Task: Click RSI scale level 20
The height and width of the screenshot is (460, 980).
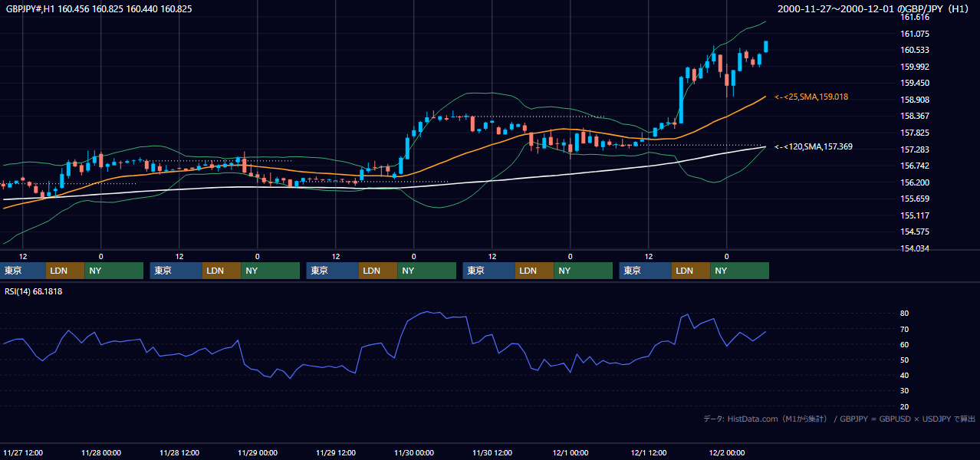Action: tap(905, 406)
